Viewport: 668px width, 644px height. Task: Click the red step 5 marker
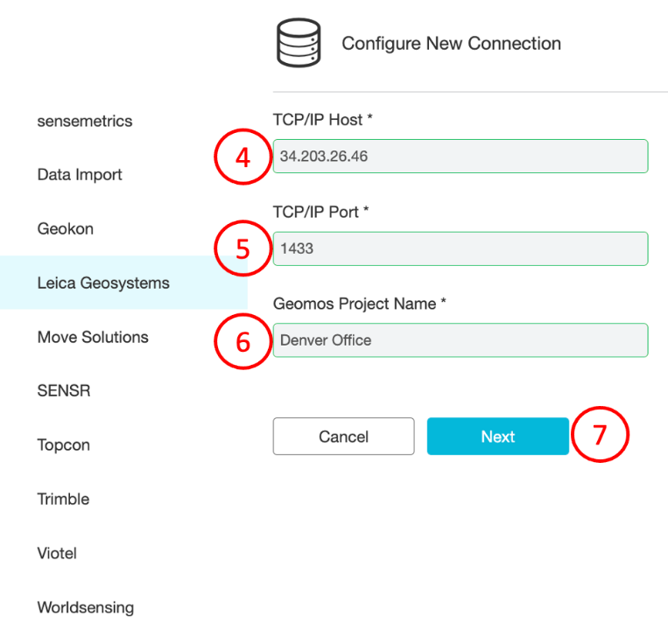click(x=243, y=248)
